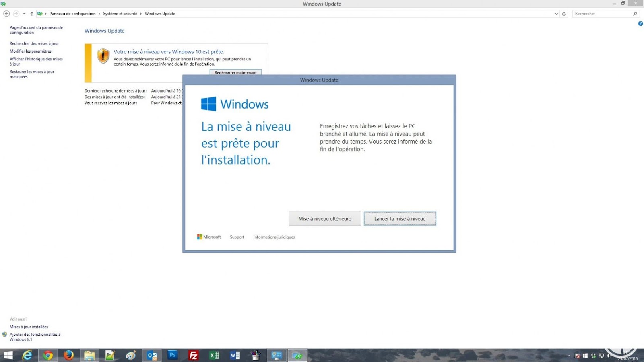Open the blue help question mark
The height and width of the screenshot is (362, 644).
(x=640, y=24)
